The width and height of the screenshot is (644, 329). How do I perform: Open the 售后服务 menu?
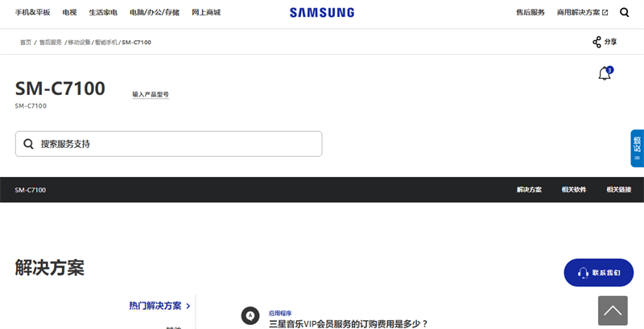pos(530,12)
